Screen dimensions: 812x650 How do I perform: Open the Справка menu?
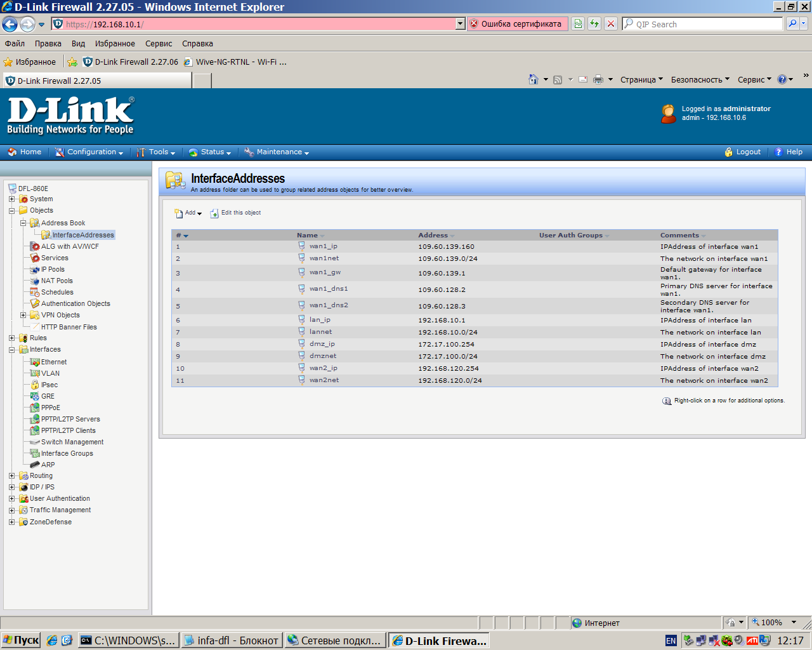[x=197, y=44]
